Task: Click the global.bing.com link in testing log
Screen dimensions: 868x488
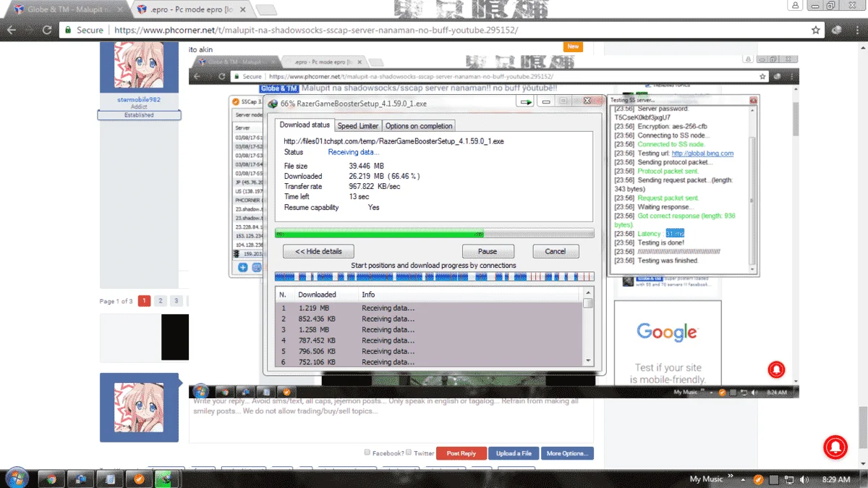Action: 702,153
